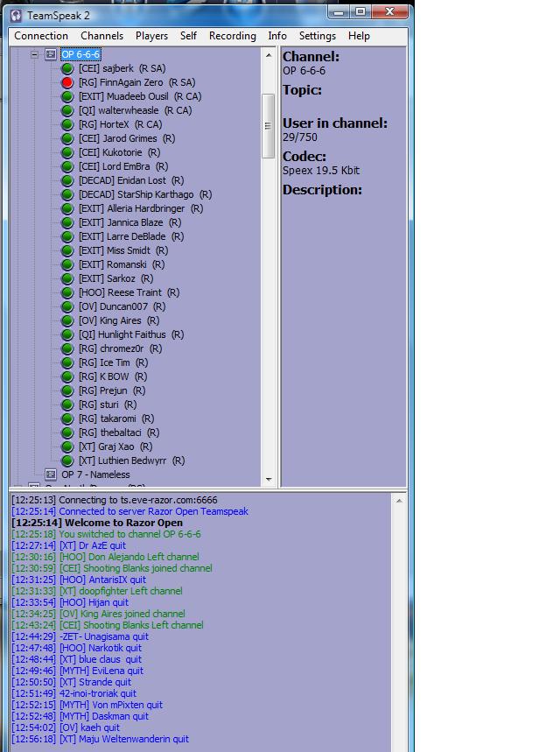Click green status light of Duncan007
The height and width of the screenshot is (752, 560).
coord(67,306)
